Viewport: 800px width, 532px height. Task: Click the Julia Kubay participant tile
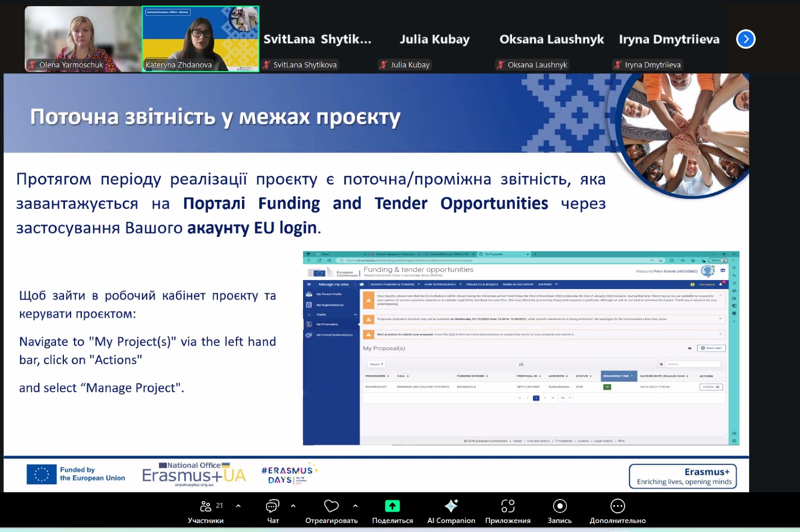(434, 39)
